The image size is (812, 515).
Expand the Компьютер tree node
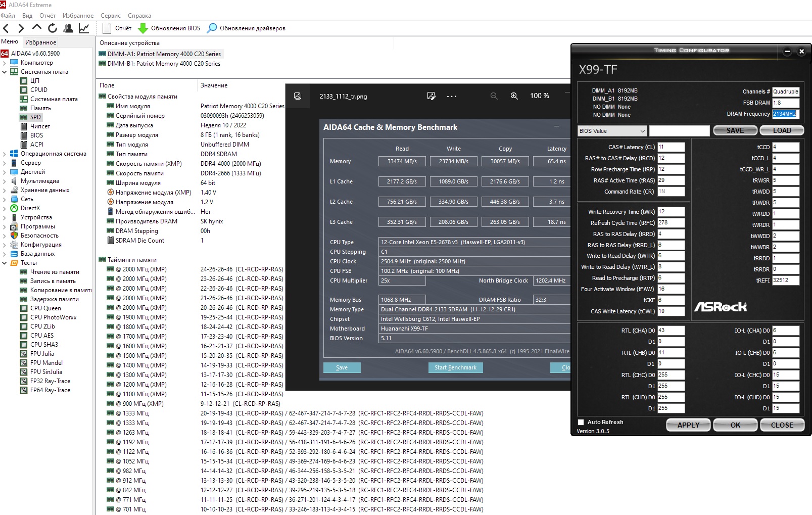tap(5, 63)
